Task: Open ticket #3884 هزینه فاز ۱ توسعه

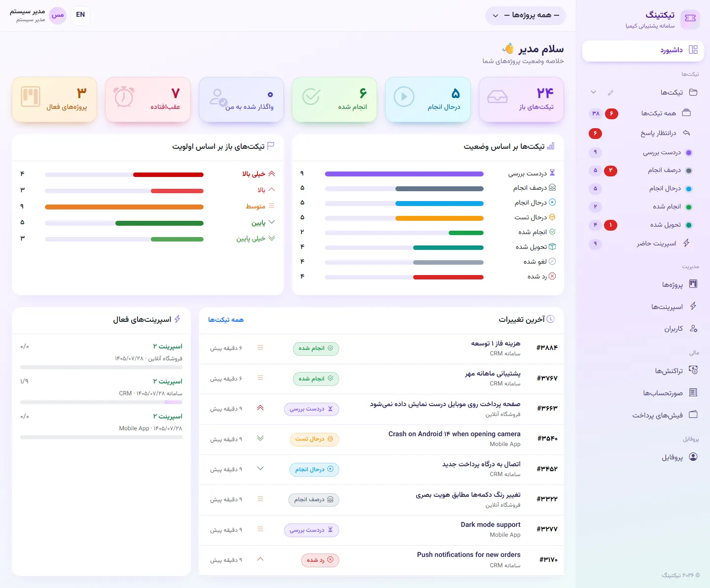Action: [381, 348]
